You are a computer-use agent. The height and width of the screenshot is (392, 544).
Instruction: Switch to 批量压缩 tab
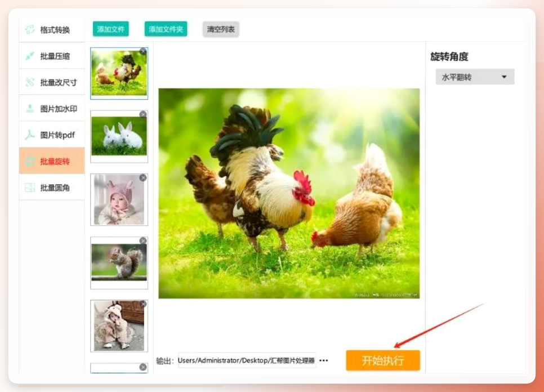tap(52, 56)
